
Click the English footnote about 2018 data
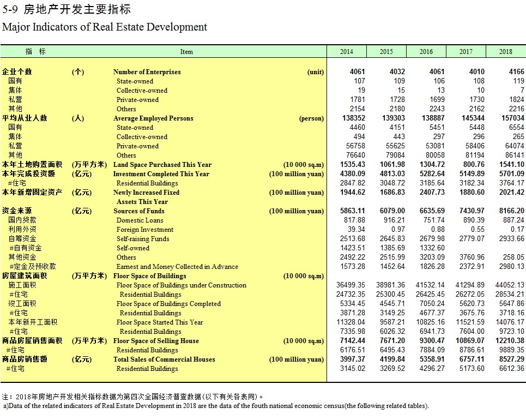[216, 406]
